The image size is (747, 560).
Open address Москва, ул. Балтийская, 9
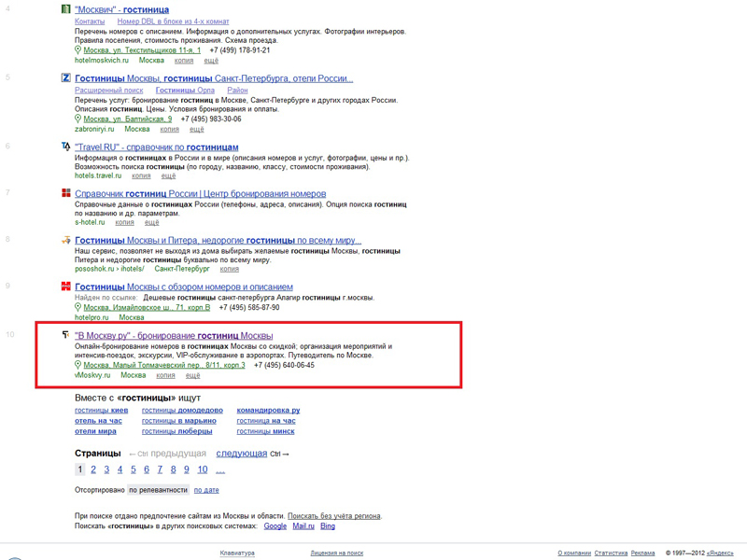pos(128,119)
